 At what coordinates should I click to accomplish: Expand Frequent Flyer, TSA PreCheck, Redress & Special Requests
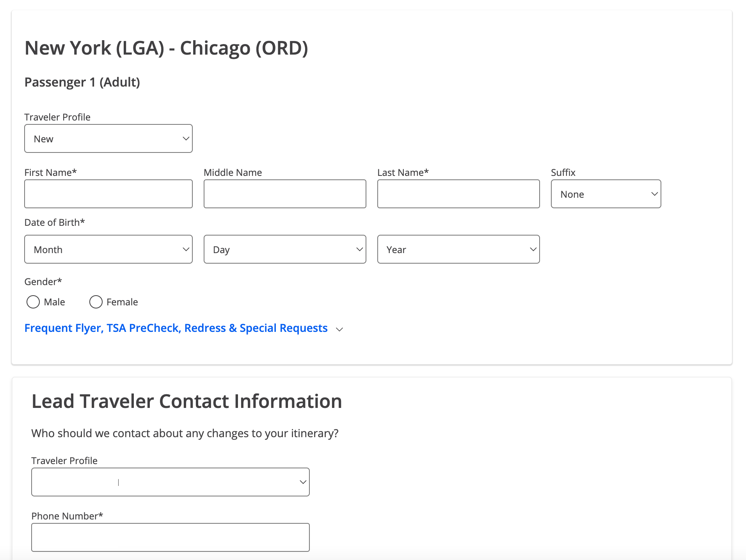point(176,328)
